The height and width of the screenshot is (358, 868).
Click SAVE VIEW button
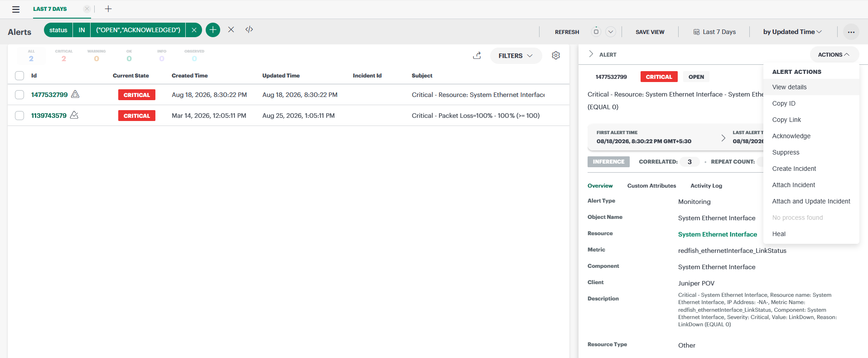click(650, 32)
